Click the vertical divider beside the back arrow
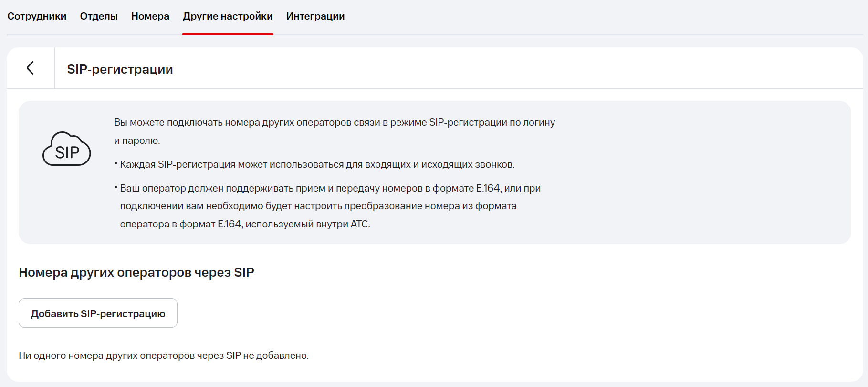Viewport: 868px width, 387px height. pos(55,68)
